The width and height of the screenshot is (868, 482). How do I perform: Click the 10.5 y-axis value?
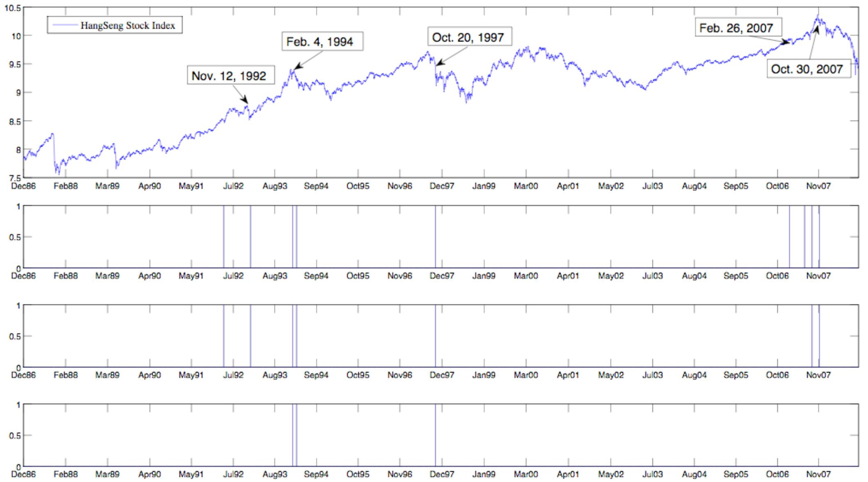pyautogui.click(x=12, y=8)
